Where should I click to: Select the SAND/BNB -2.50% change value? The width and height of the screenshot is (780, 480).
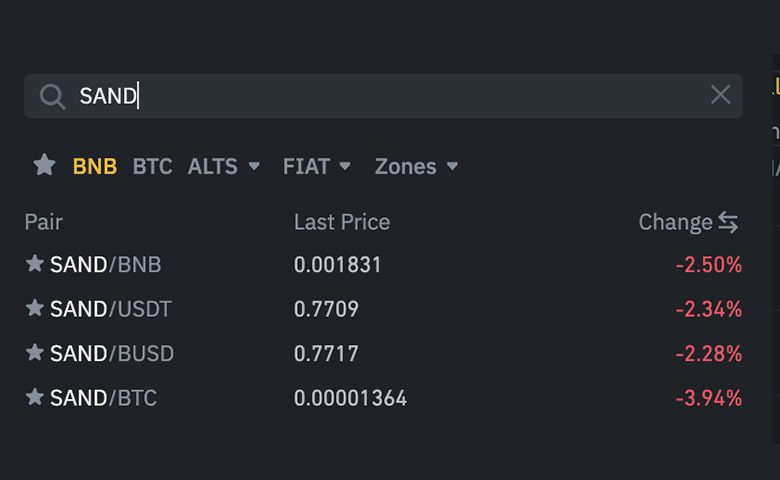tap(708, 265)
